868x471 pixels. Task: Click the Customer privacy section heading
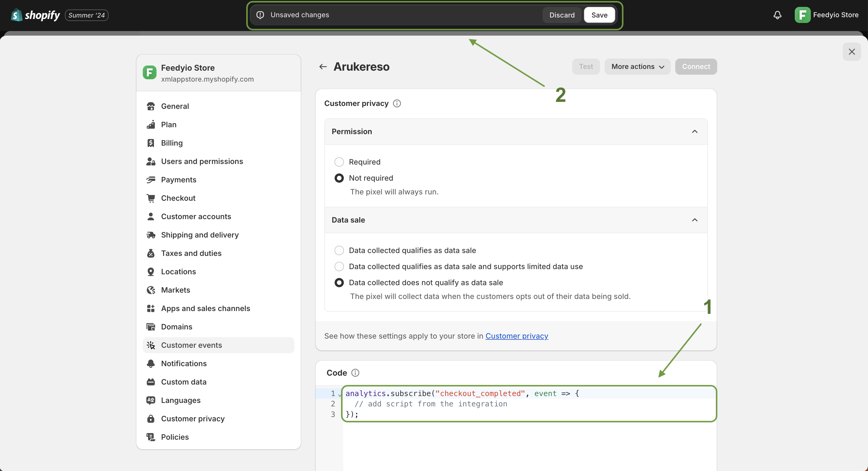pyautogui.click(x=356, y=103)
